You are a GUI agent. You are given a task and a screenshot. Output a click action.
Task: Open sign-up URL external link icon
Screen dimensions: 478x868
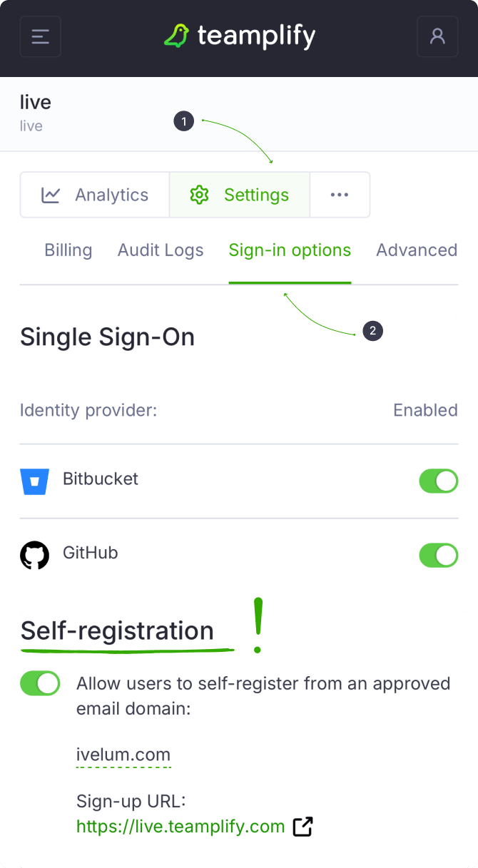303,827
